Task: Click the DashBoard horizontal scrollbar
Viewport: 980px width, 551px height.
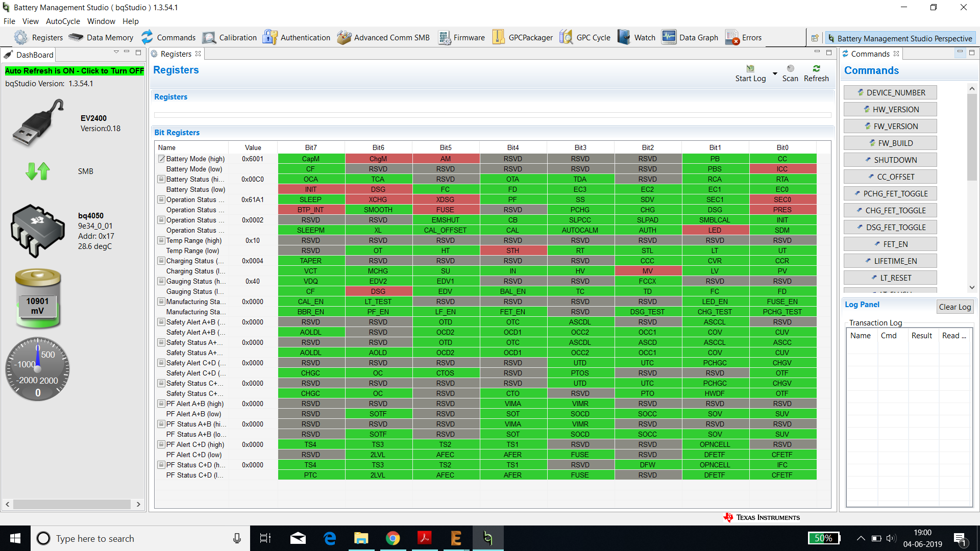Action: tap(73, 504)
